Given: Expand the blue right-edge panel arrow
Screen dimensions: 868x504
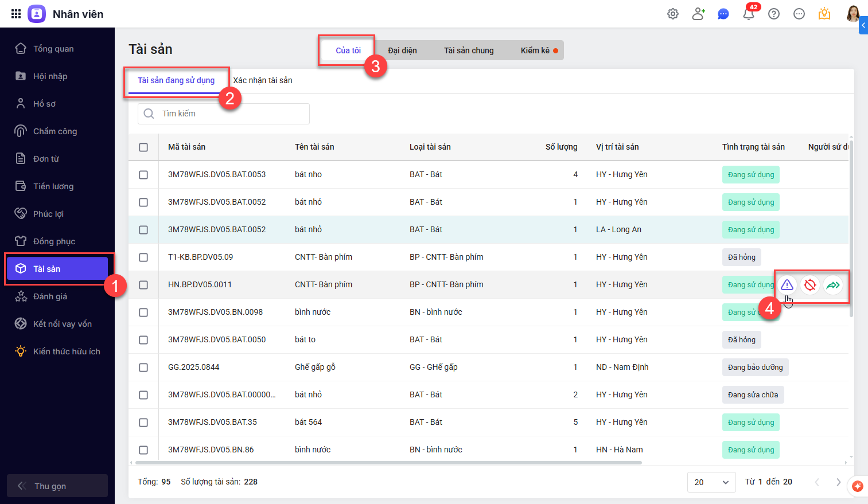Looking at the screenshot, I should pos(863,25).
